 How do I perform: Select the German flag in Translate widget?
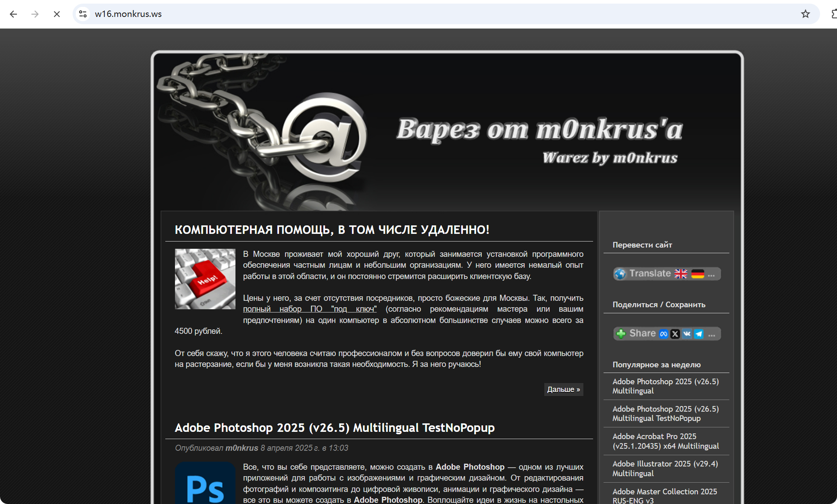click(x=697, y=274)
